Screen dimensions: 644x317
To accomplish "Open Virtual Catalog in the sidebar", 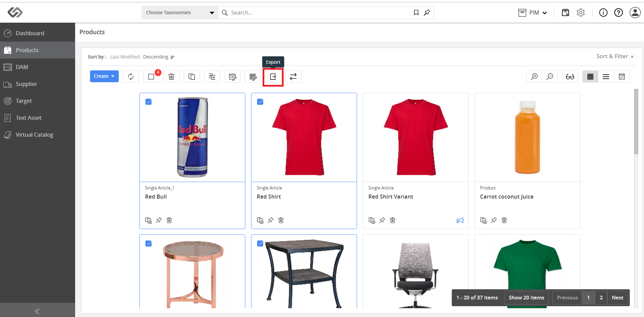I will click(x=38, y=135).
